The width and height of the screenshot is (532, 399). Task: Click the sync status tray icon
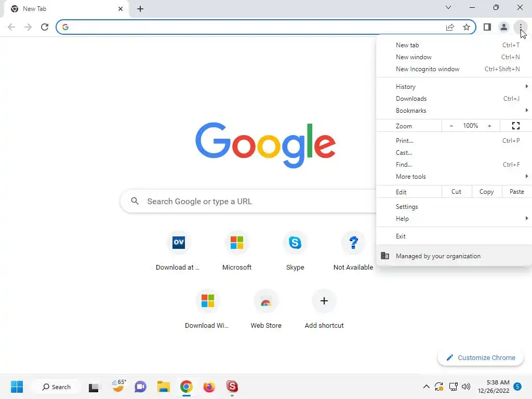438,387
